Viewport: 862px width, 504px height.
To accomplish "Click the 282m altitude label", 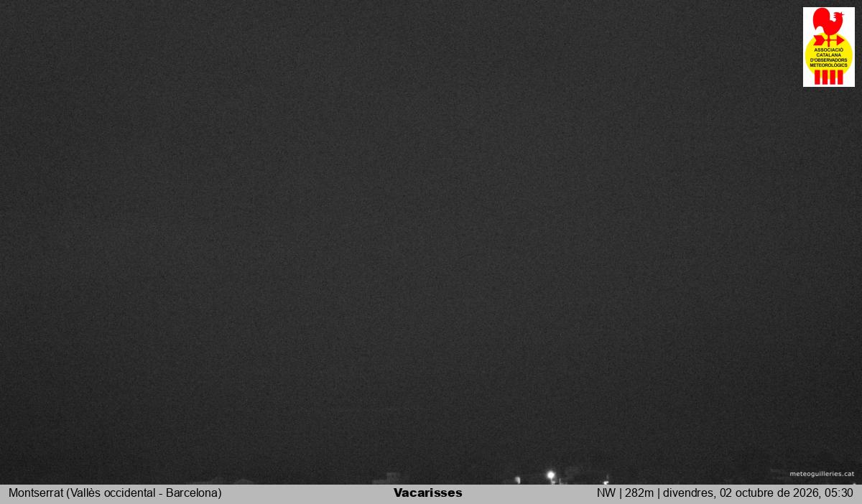I will click(x=639, y=493).
